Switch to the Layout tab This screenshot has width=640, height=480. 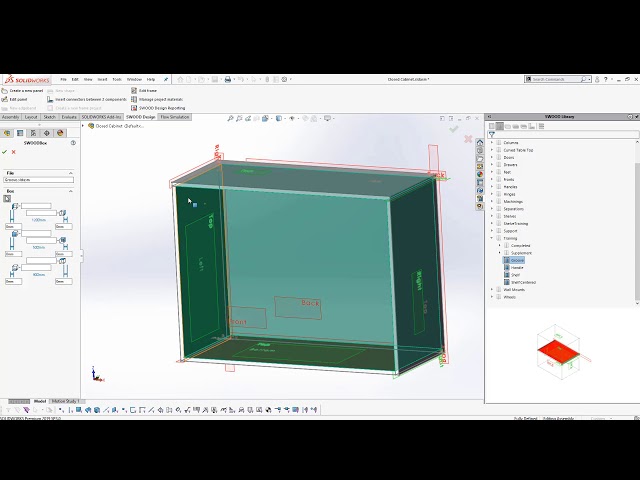tap(31, 117)
